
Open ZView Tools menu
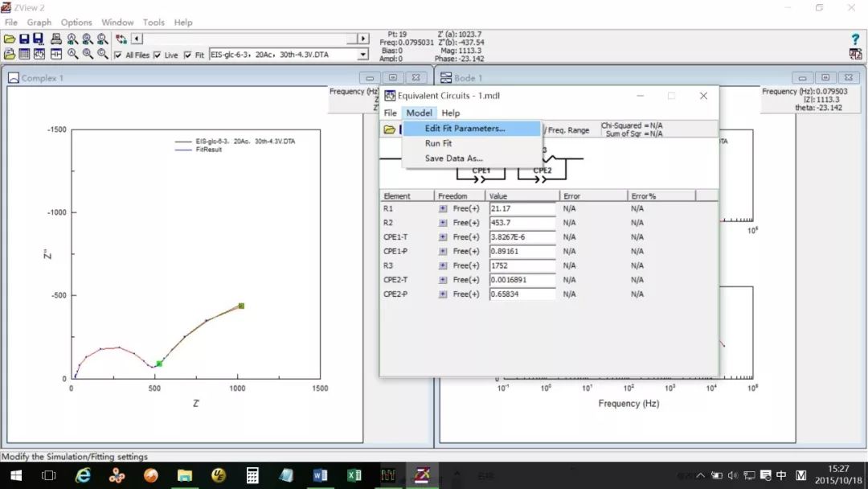pyautogui.click(x=154, y=23)
